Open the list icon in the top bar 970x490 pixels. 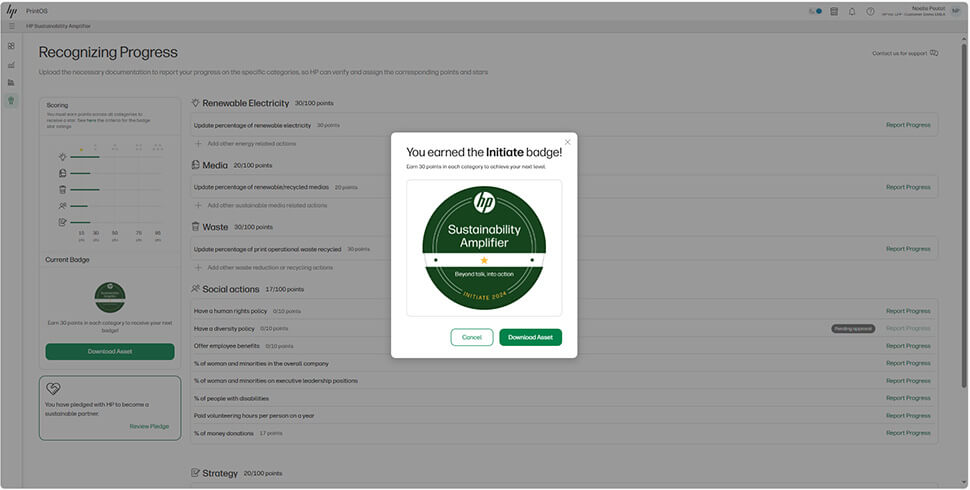coord(834,11)
